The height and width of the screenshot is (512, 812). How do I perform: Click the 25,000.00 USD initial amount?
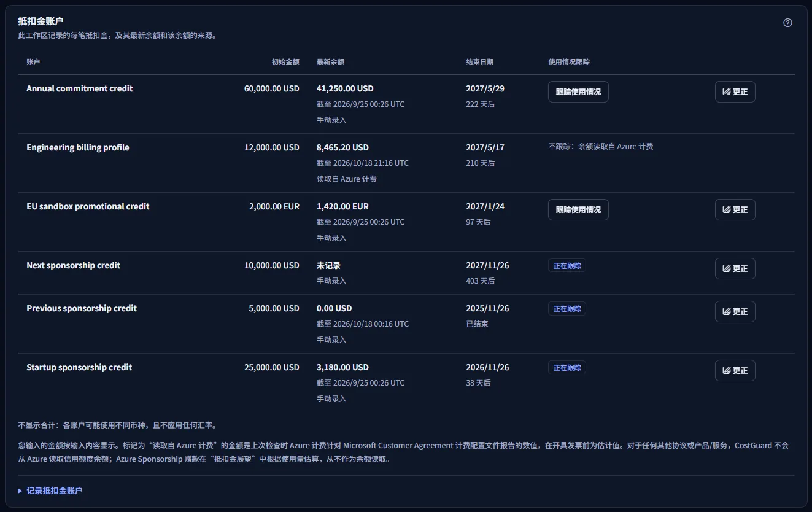272,367
